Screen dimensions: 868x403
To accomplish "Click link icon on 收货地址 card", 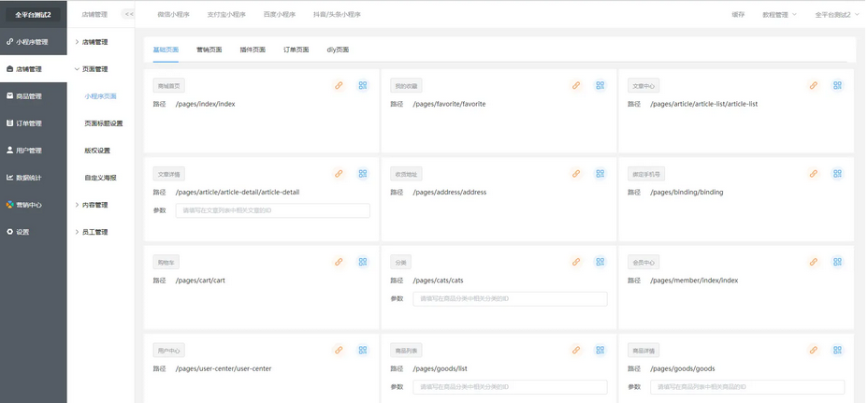I will (576, 174).
